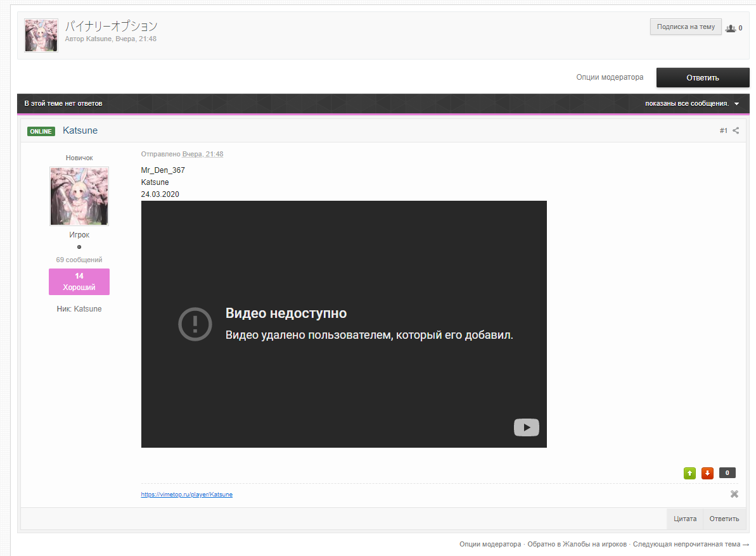The width and height of the screenshot is (756, 556).
Task: Click text Mr_Den_367 in post
Action: [163, 170]
